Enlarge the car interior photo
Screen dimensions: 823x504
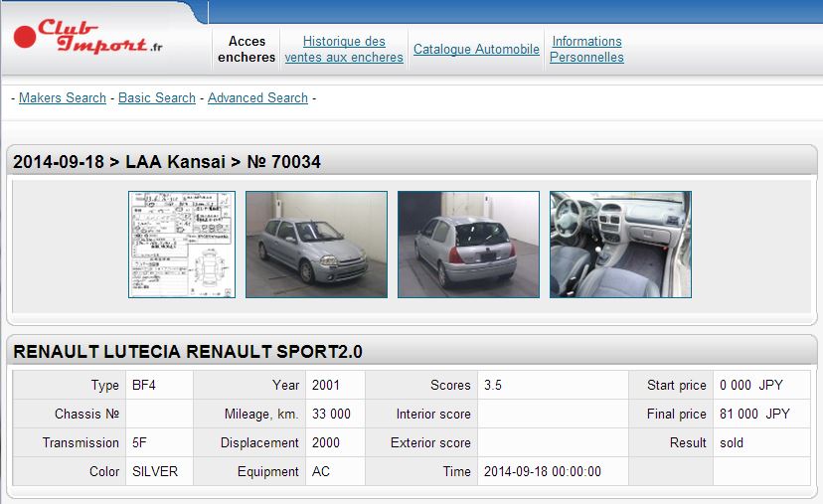tap(620, 245)
